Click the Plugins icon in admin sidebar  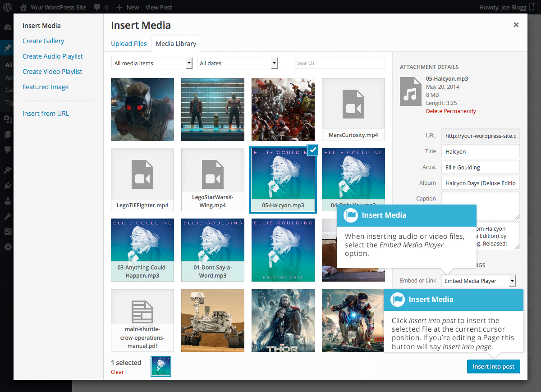(x=8, y=186)
